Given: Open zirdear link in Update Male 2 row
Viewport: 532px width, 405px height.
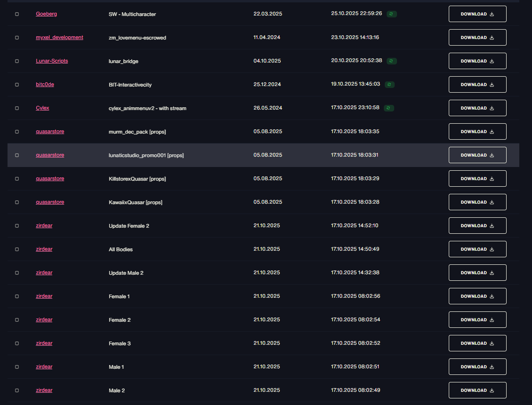Looking at the screenshot, I should pos(44,272).
